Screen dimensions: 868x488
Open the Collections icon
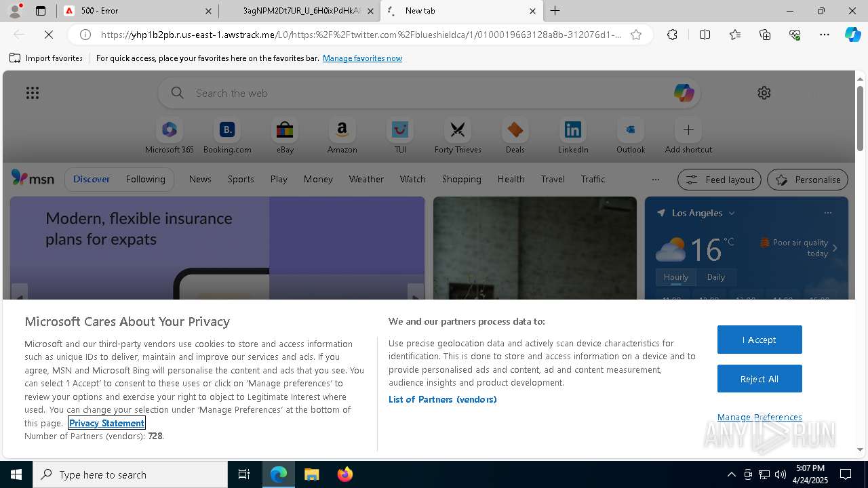(x=765, y=35)
